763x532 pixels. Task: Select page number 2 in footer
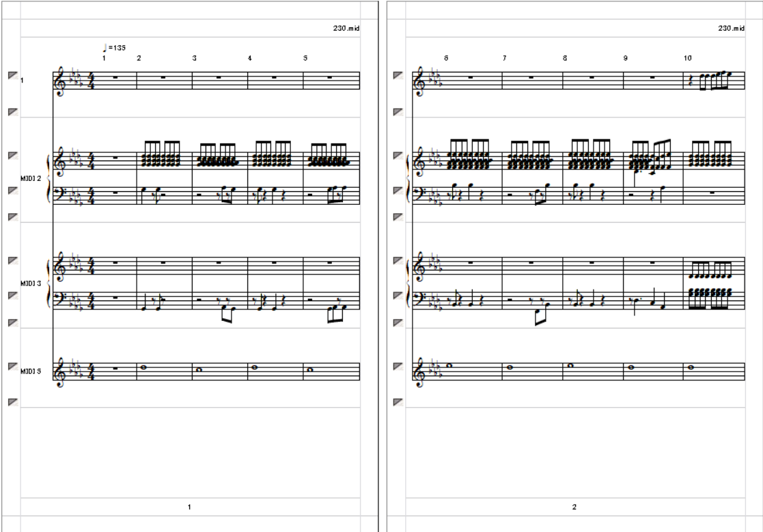pos(574,507)
